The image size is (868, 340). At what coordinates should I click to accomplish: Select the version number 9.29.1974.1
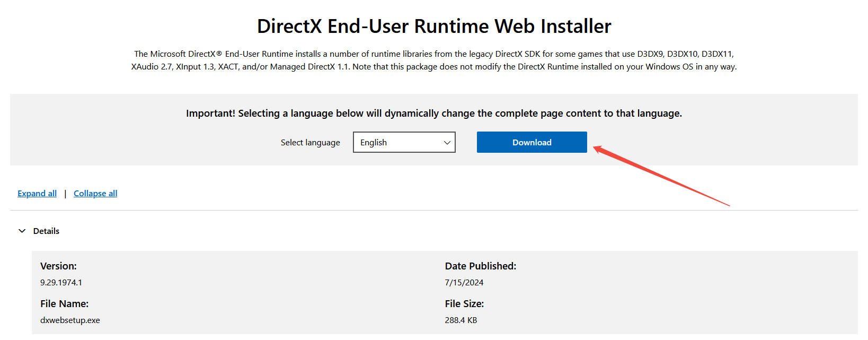click(61, 283)
